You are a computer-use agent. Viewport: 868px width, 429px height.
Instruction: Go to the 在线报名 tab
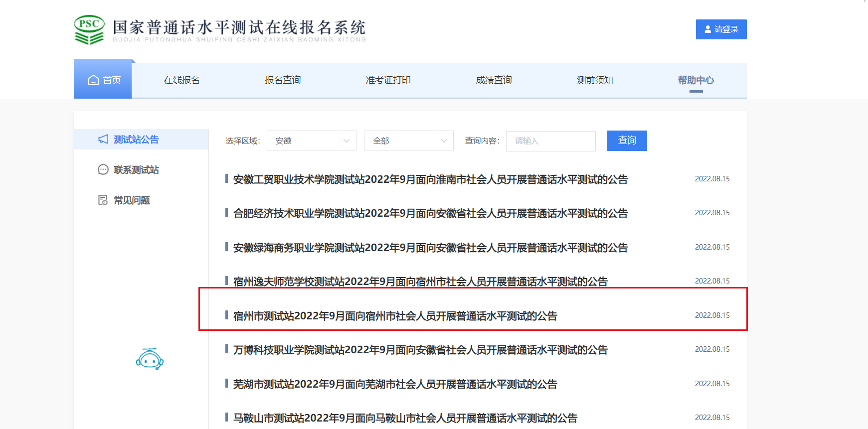[x=181, y=80]
